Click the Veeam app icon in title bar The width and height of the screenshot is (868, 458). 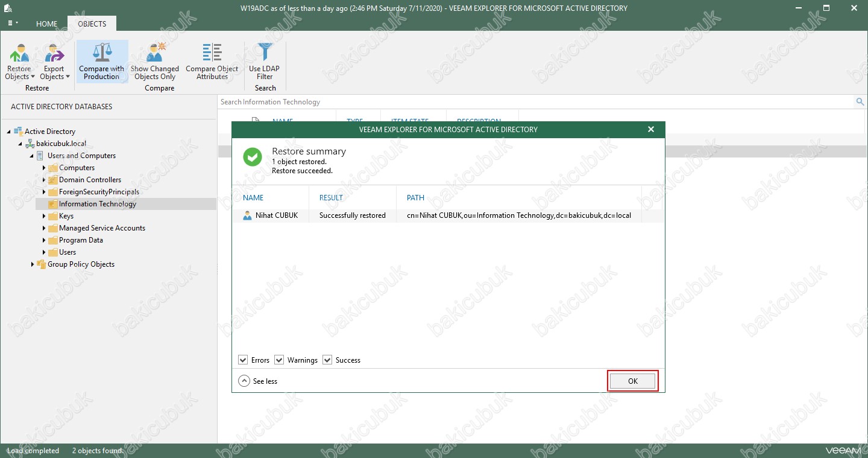8,8
